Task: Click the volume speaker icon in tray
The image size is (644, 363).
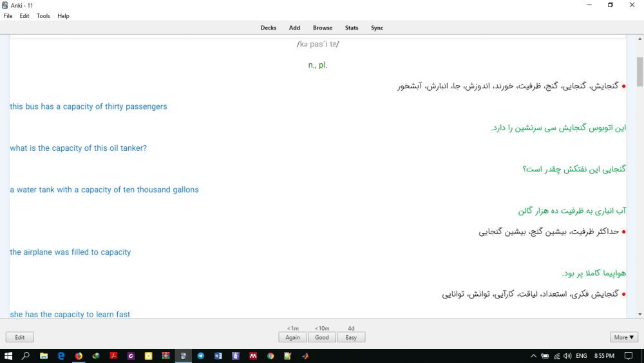Action: point(567,356)
